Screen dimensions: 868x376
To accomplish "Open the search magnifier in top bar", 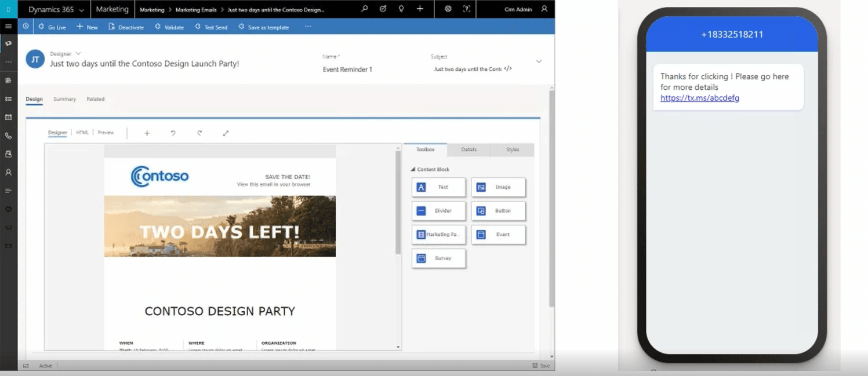I will (x=364, y=9).
